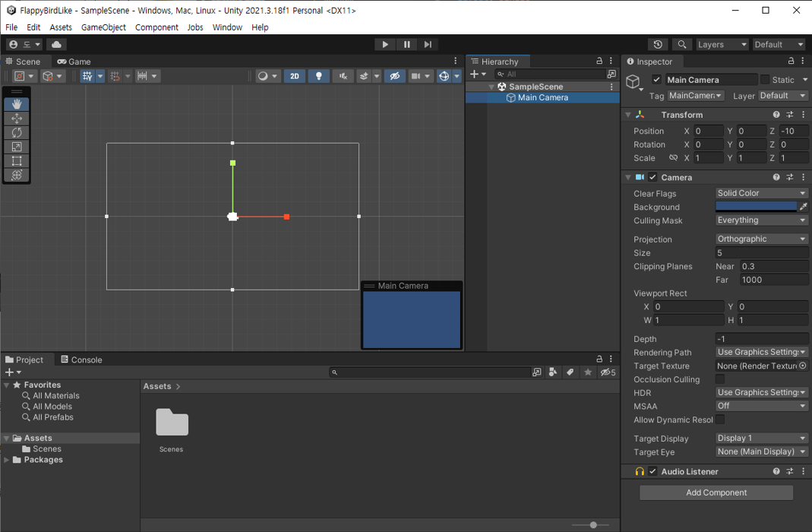Image resolution: width=812 pixels, height=532 pixels.
Task: Open the Component menu
Action: click(157, 27)
